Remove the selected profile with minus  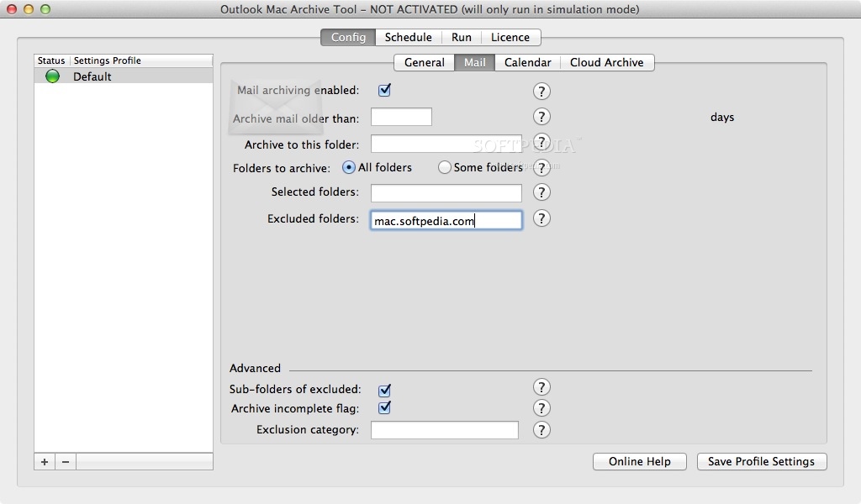[66, 462]
